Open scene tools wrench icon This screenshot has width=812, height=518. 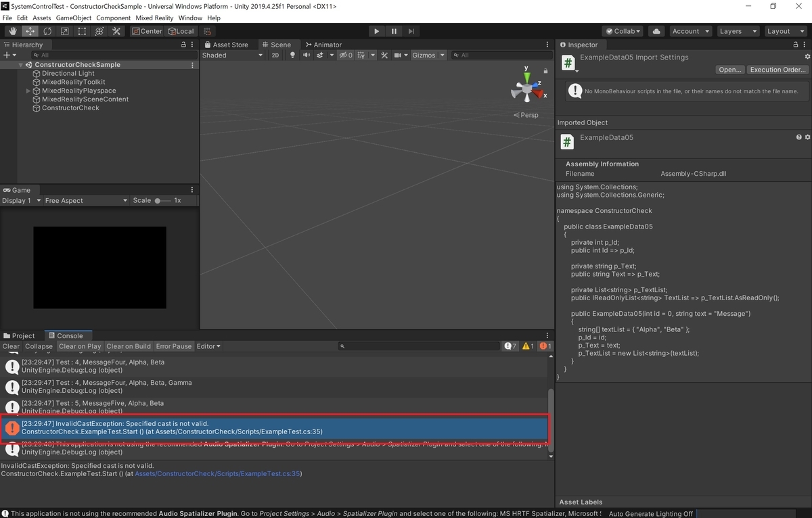(x=384, y=55)
